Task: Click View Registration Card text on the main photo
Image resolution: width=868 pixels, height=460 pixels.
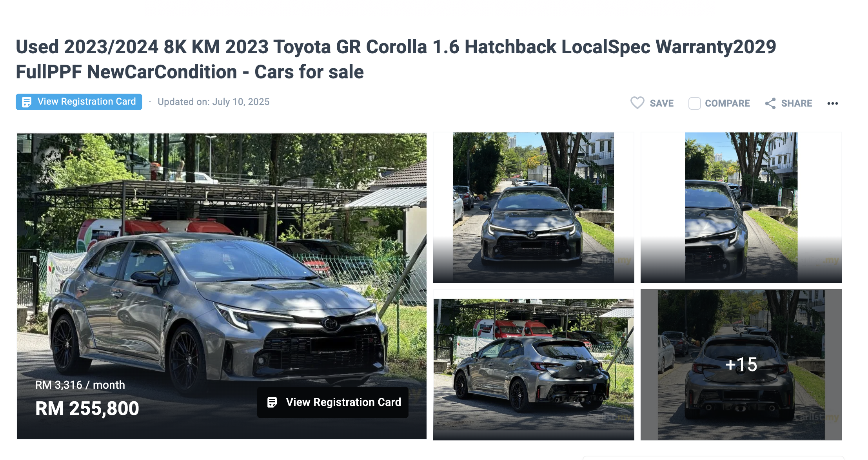Action: point(343,402)
